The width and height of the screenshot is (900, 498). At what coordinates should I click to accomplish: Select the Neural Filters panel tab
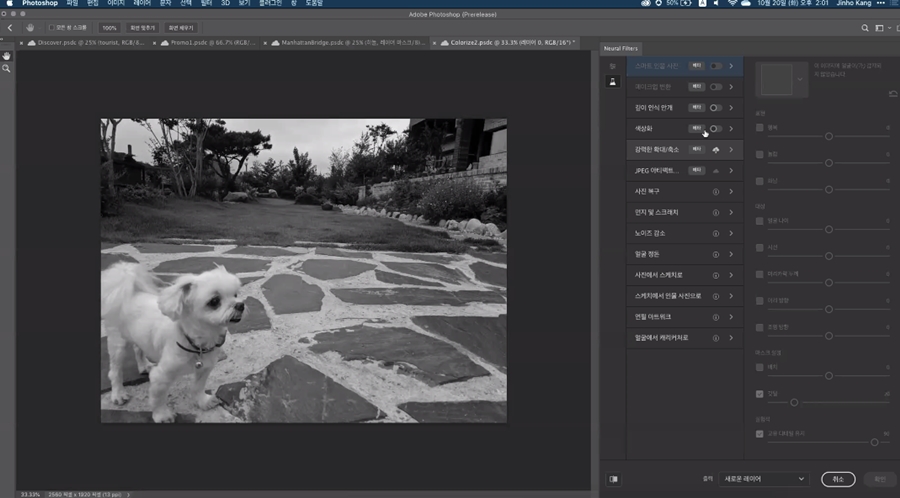(x=620, y=49)
